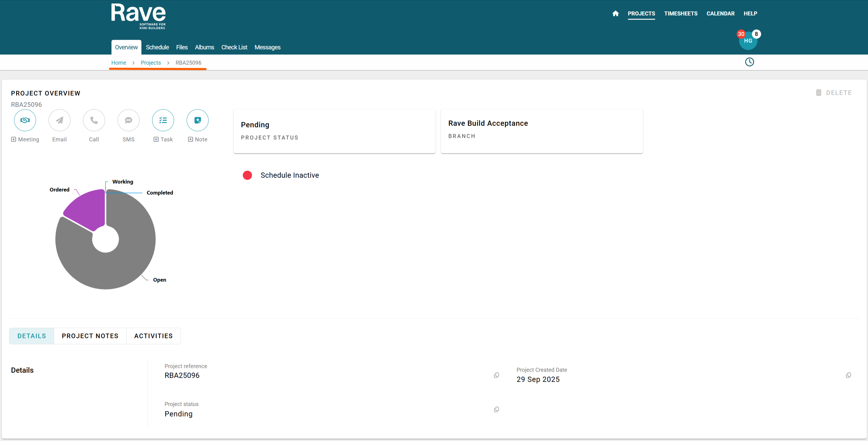The width and height of the screenshot is (868, 441).
Task: Switch to the Schedule tab
Action: point(157,47)
